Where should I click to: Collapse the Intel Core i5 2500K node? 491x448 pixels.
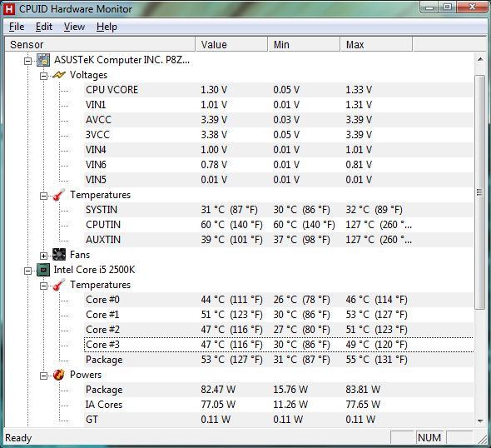(x=27, y=271)
